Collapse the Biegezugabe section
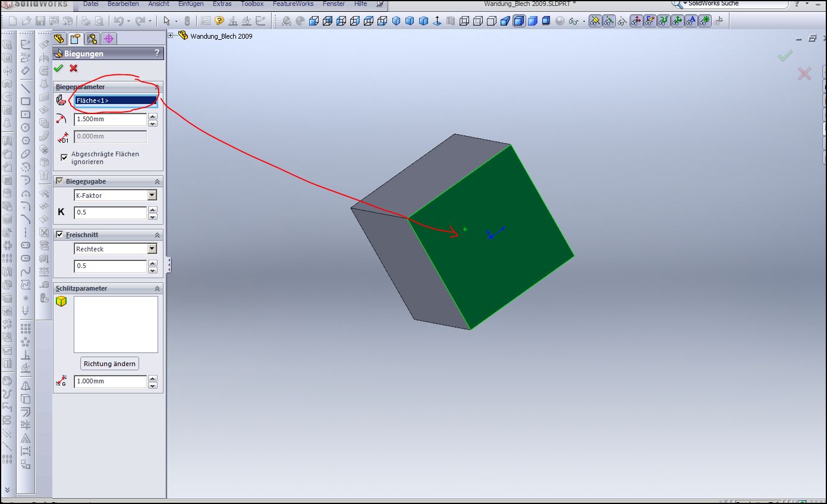 click(x=157, y=181)
